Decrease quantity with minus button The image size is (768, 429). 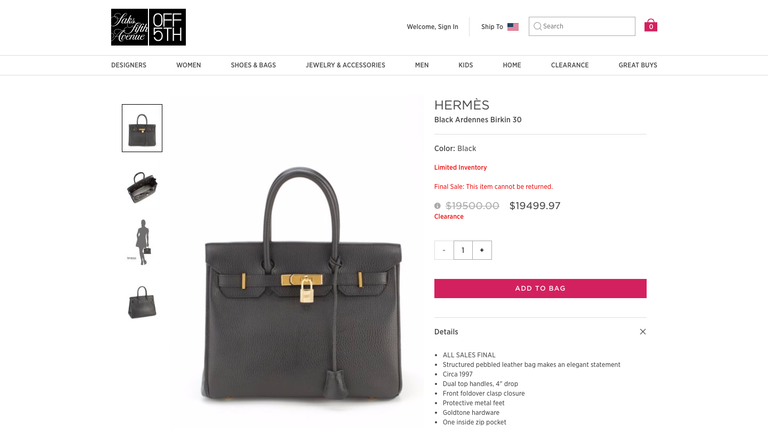pos(444,250)
